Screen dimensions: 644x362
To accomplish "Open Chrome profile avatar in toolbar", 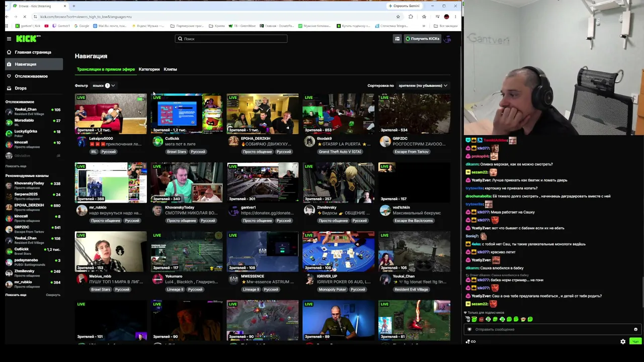I will pos(446,17).
